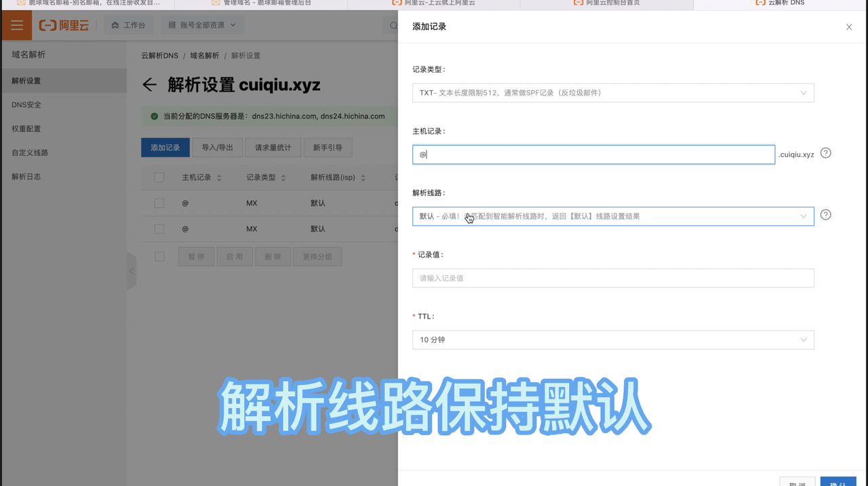Switch to the 云解析 DNS browser tab
This screenshot has height=486, width=868.
pyautogui.click(x=780, y=3)
